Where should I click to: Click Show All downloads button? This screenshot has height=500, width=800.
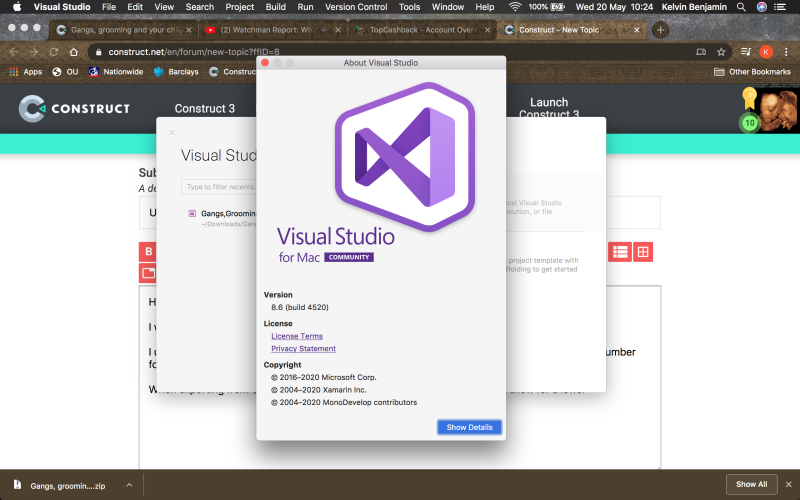pyautogui.click(x=752, y=484)
